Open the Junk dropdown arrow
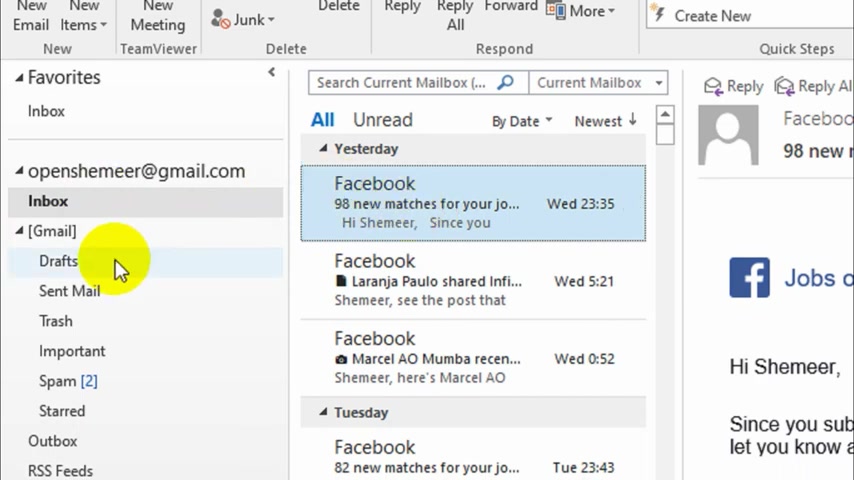 pyautogui.click(x=271, y=20)
